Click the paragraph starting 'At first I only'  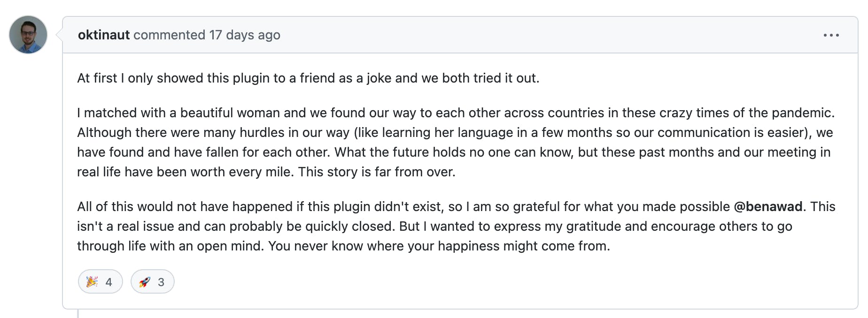[308, 78]
